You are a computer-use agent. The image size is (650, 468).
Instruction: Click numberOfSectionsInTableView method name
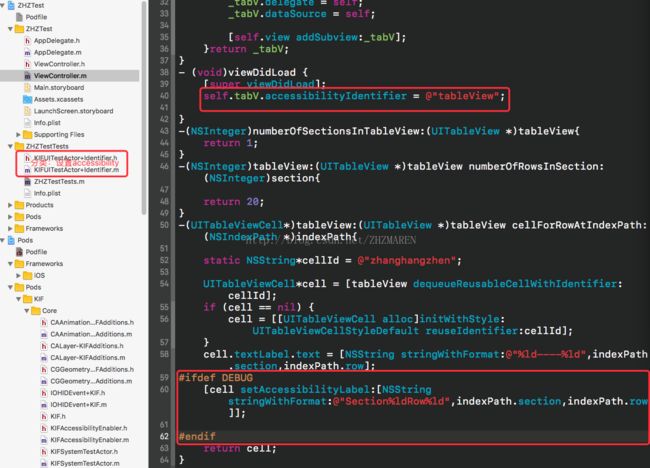tap(335, 131)
